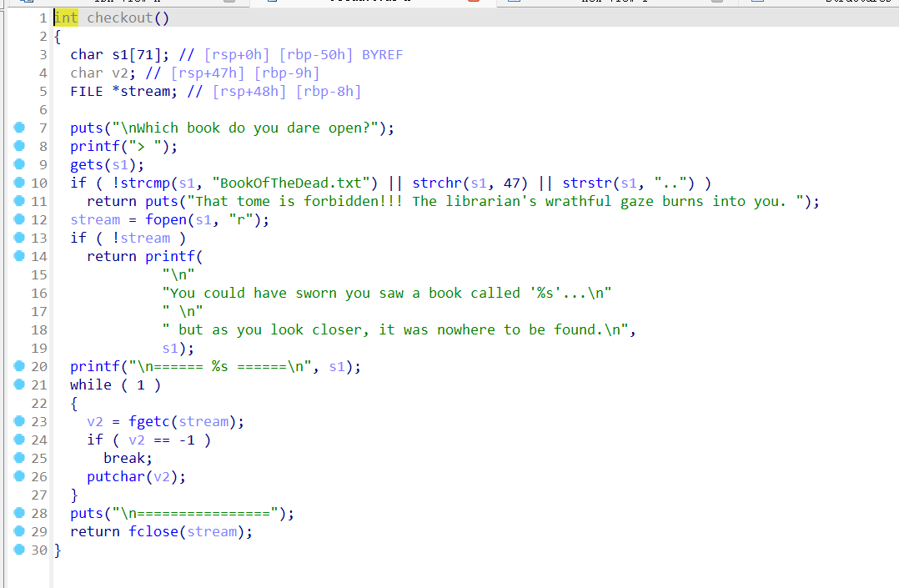
Task: Click line number 6 in the gutter
Action: [43, 110]
